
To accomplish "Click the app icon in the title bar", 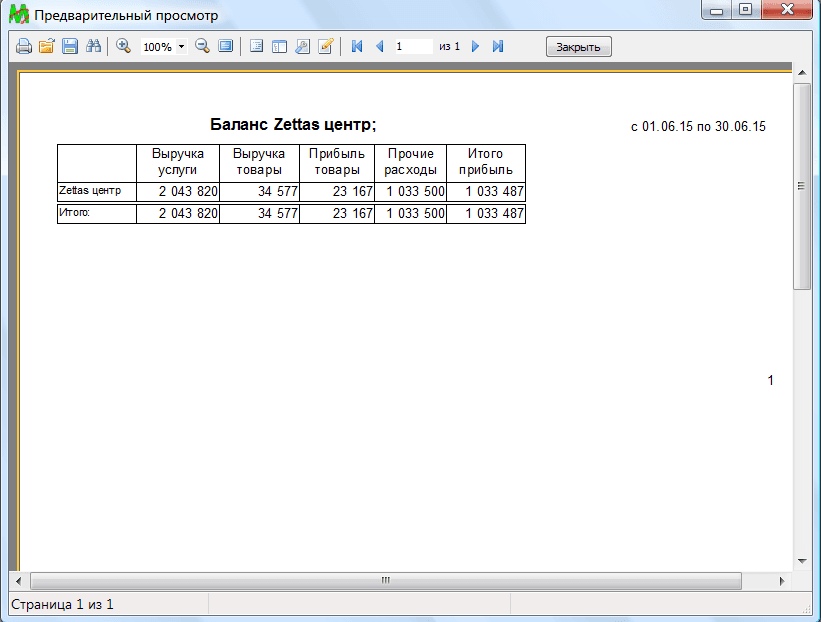I will [x=19, y=14].
